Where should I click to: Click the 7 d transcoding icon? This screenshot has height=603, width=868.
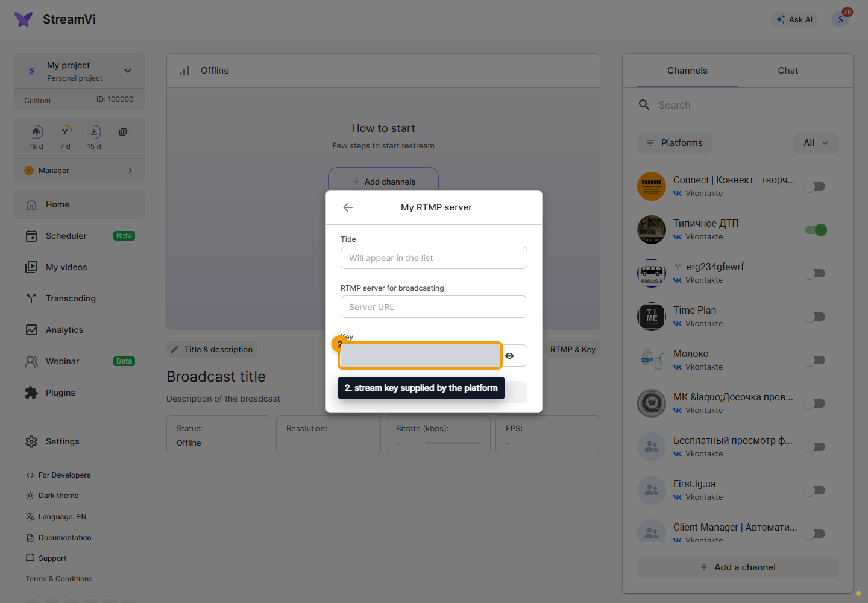(x=65, y=132)
